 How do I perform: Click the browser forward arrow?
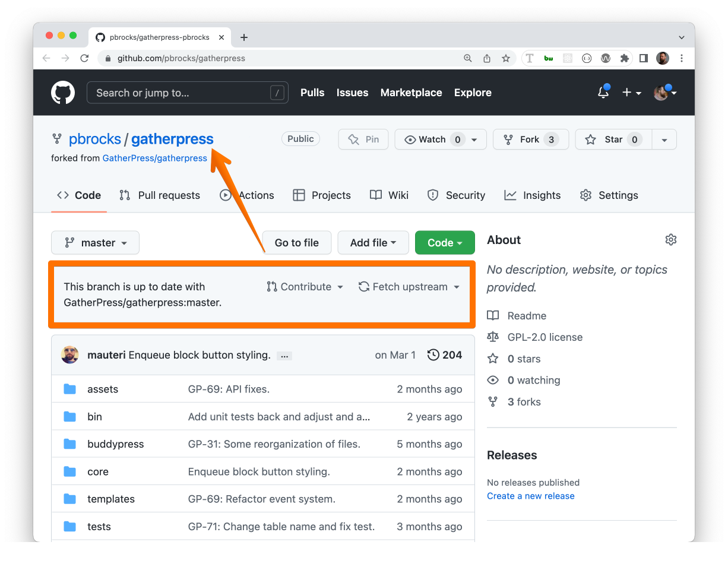pos(65,58)
